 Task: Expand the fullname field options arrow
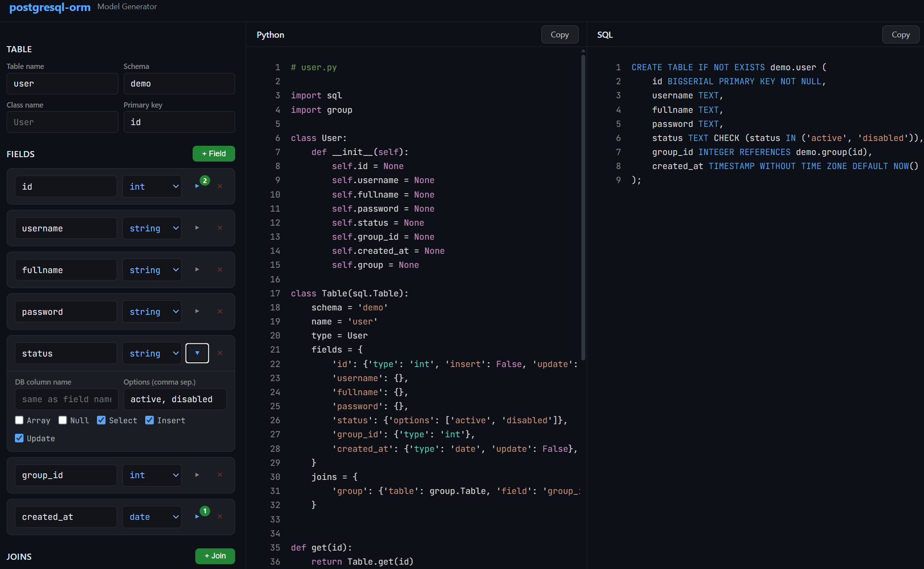[x=197, y=270]
